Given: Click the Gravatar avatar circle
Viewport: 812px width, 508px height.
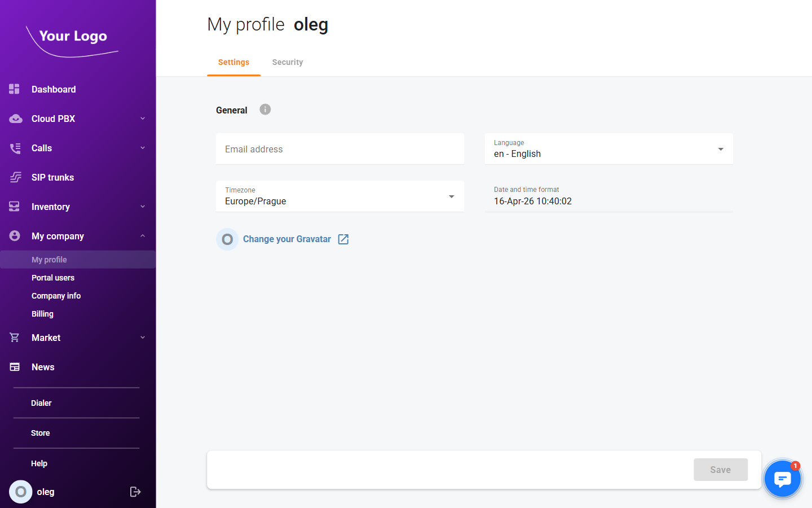Looking at the screenshot, I should coord(227,239).
